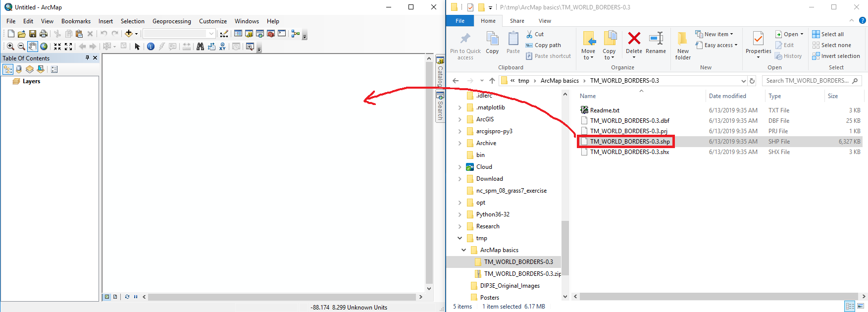Open the Find binoculars tool
Screen dimensions: 868x312
[x=200, y=47]
